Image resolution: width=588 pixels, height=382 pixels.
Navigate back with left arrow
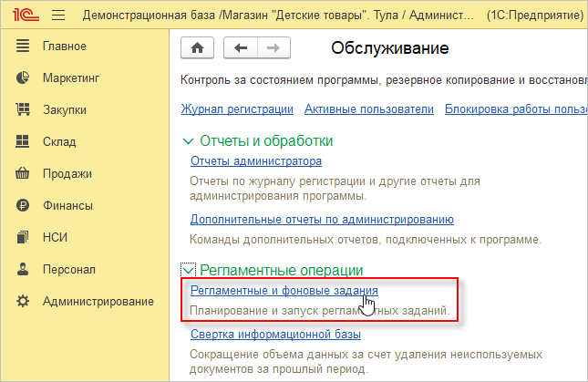(x=241, y=47)
